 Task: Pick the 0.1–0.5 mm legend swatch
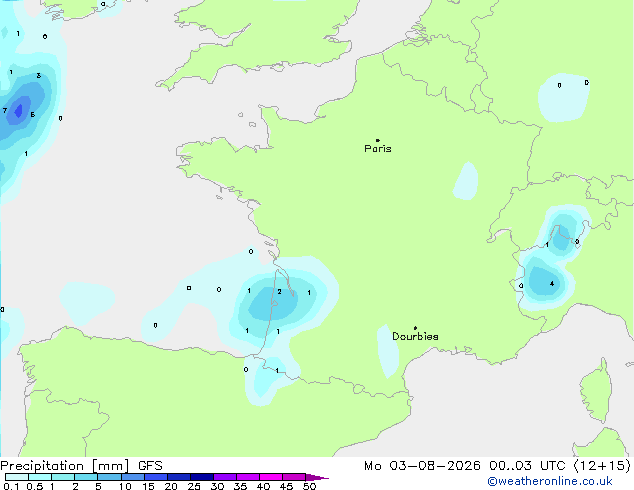pyautogui.click(x=17, y=477)
